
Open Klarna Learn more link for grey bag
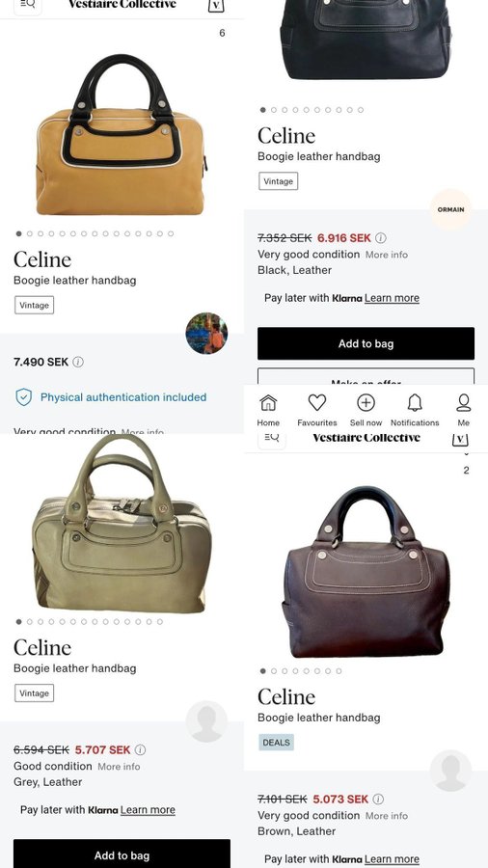pyautogui.click(x=148, y=810)
